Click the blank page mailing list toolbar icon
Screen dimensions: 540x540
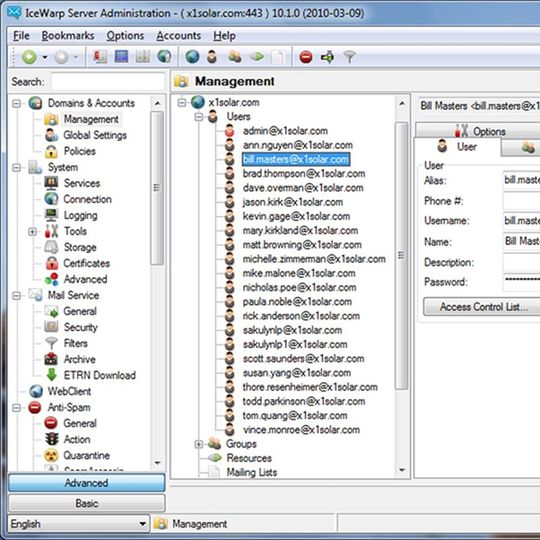coord(278,57)
